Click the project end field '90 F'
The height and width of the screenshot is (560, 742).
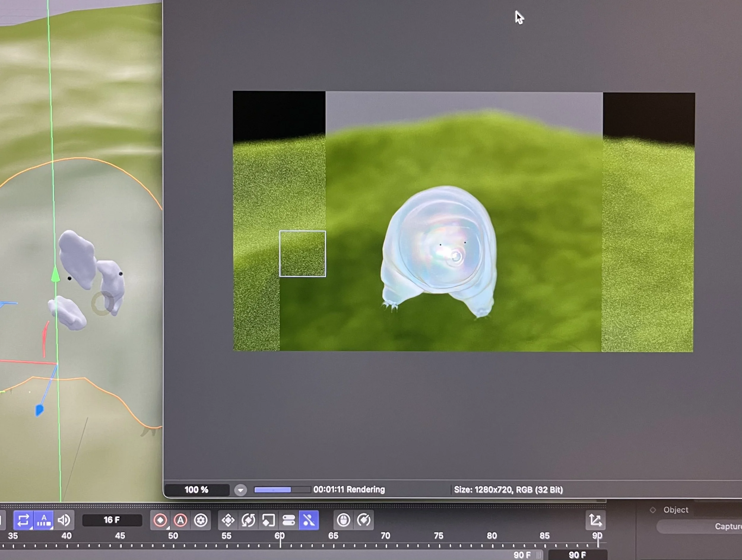point(578,555)
